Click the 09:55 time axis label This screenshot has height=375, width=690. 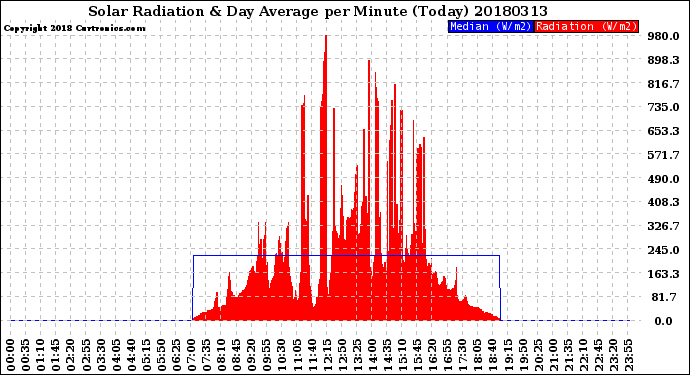pyautogui.click(x=267, y=355)
